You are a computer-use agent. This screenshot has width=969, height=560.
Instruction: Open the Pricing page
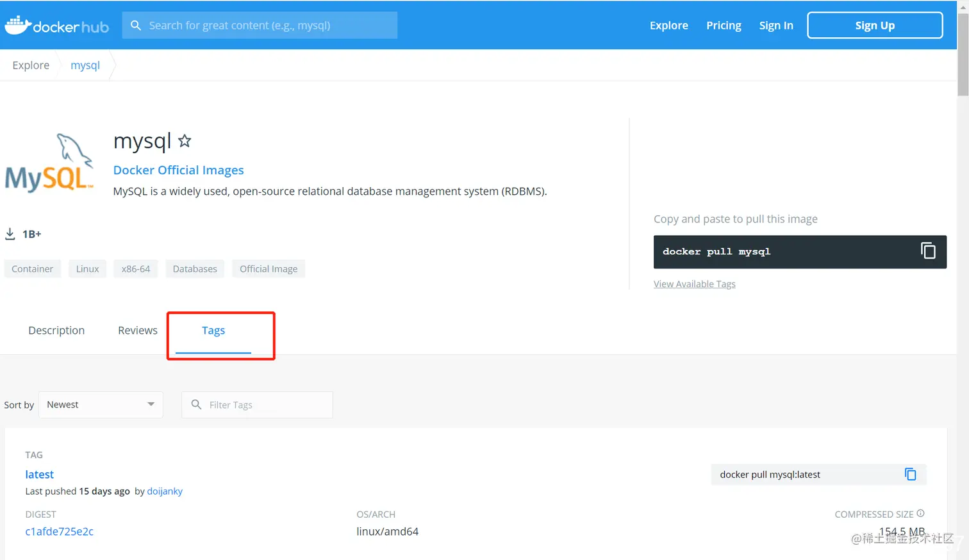point(724,26)
